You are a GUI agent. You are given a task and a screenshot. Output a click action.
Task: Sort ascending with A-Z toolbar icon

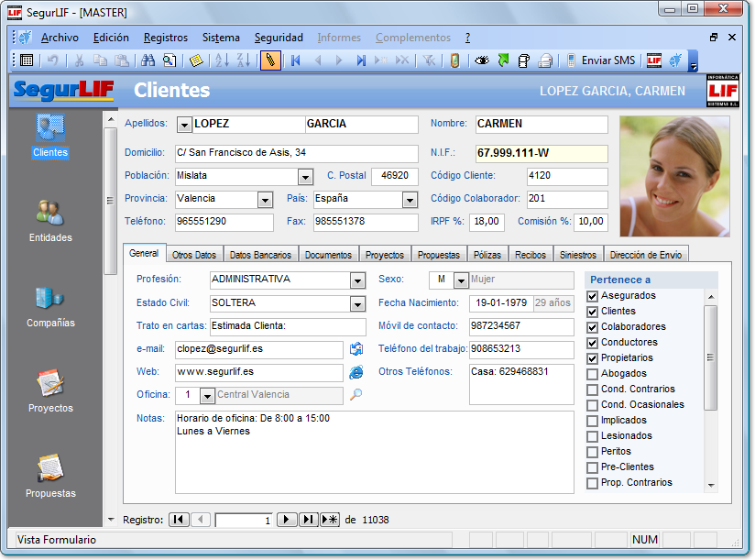click(x=221, y=60)
